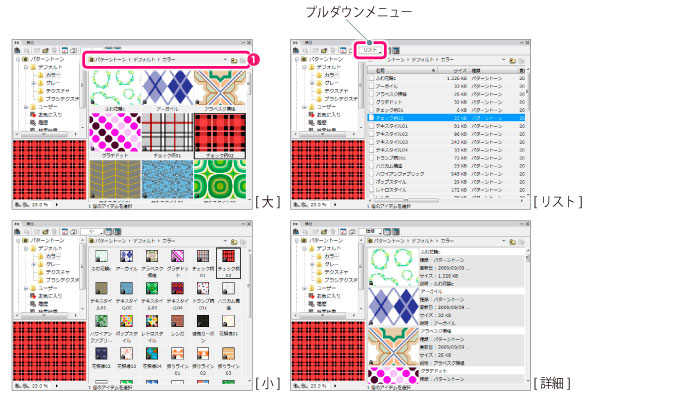Click the 25.0 % zoom field in [大] window
Screen dimensions: 696x398
(40, 205)
